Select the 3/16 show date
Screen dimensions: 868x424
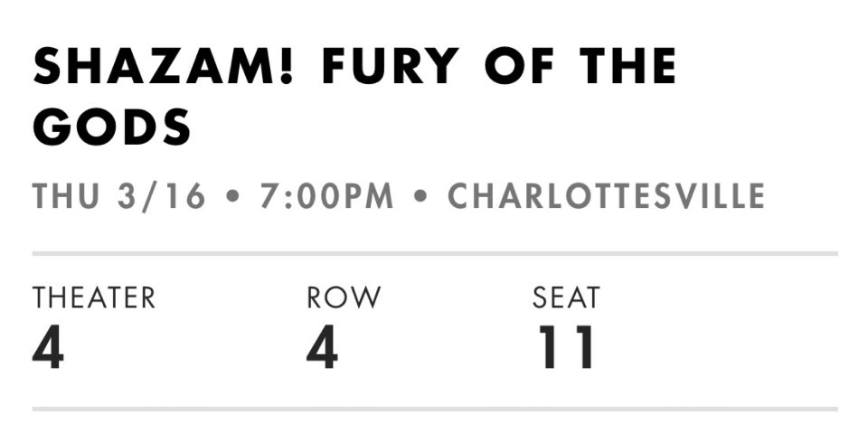(x=161, y=196)
